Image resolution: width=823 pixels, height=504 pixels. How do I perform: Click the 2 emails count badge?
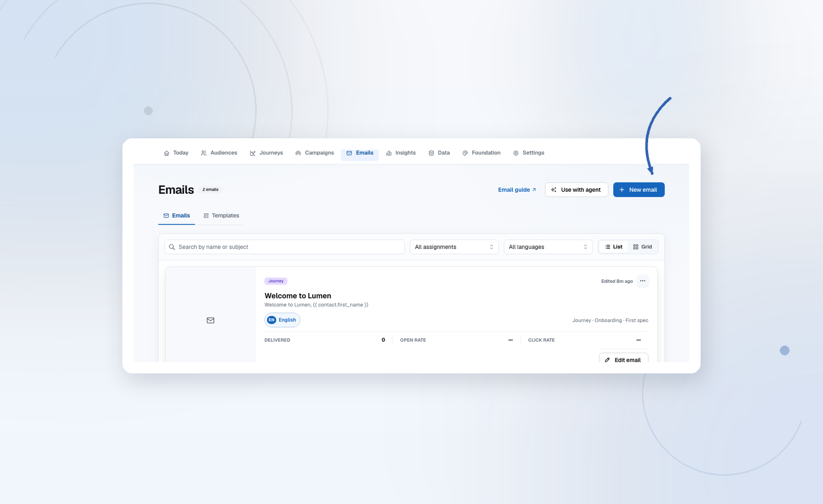[210, 190]
